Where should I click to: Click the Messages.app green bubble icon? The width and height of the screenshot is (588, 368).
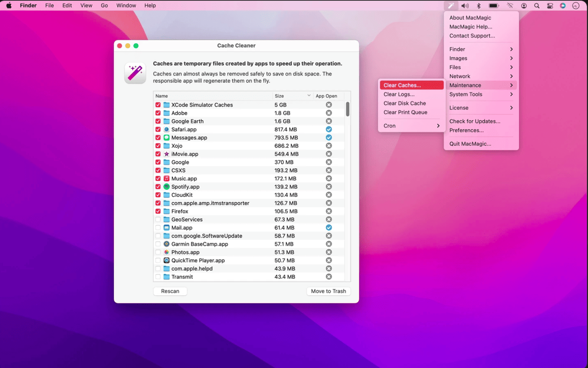point(166,137)
